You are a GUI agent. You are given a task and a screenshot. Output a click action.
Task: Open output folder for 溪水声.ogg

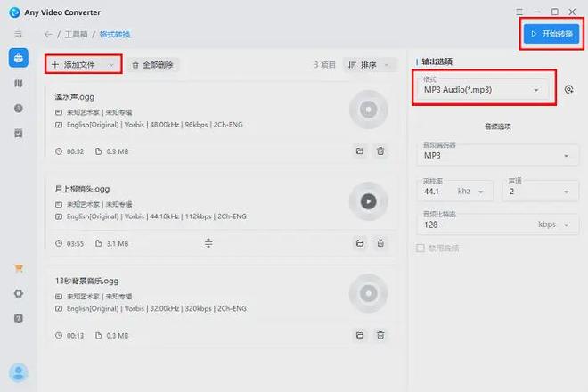pyautogui.click(x=360, y=151)
